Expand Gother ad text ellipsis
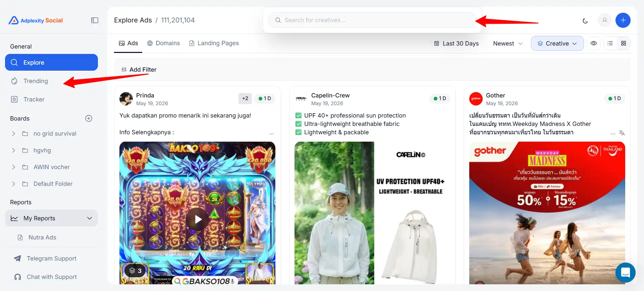The height and width of the screenshot is (291, 644). [x=613, y=133]
